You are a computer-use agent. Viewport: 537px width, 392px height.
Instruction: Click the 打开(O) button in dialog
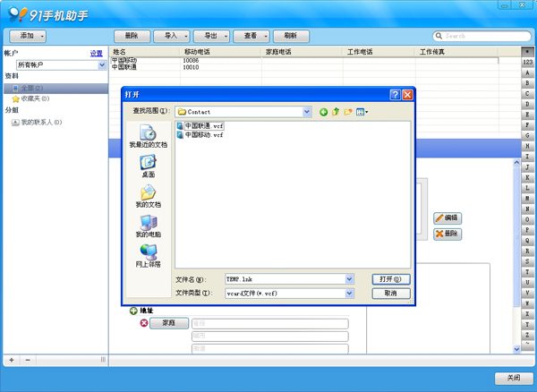coord(391,279)
